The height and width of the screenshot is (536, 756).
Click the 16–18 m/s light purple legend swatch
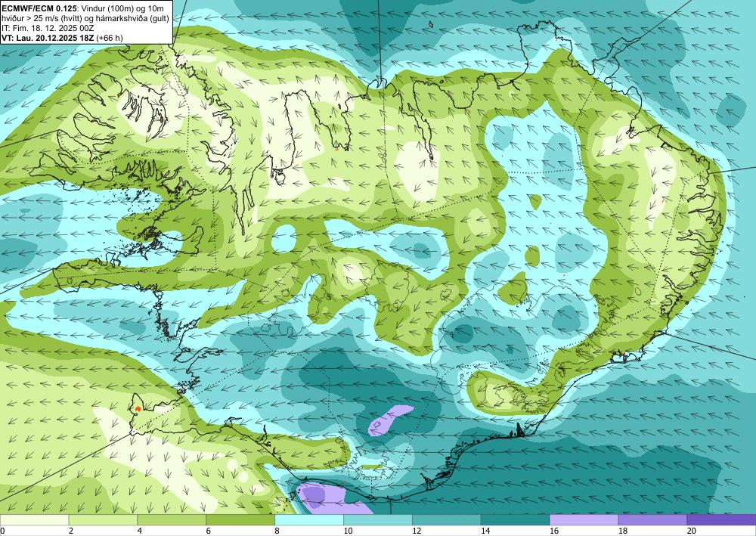coord(584,520)
